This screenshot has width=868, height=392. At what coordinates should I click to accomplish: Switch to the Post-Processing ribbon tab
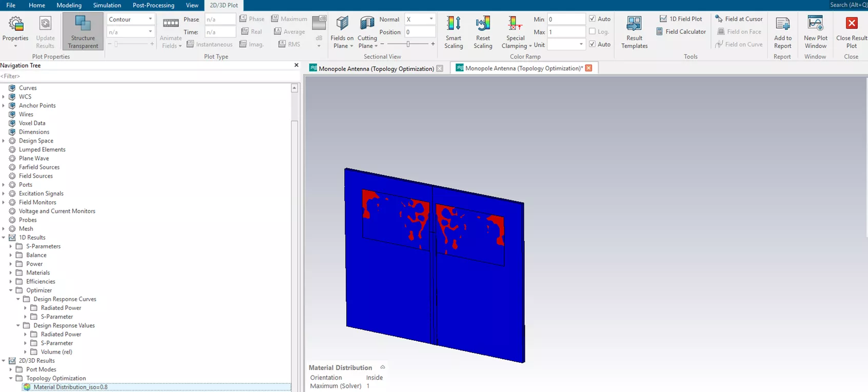[x=153, y=5]
